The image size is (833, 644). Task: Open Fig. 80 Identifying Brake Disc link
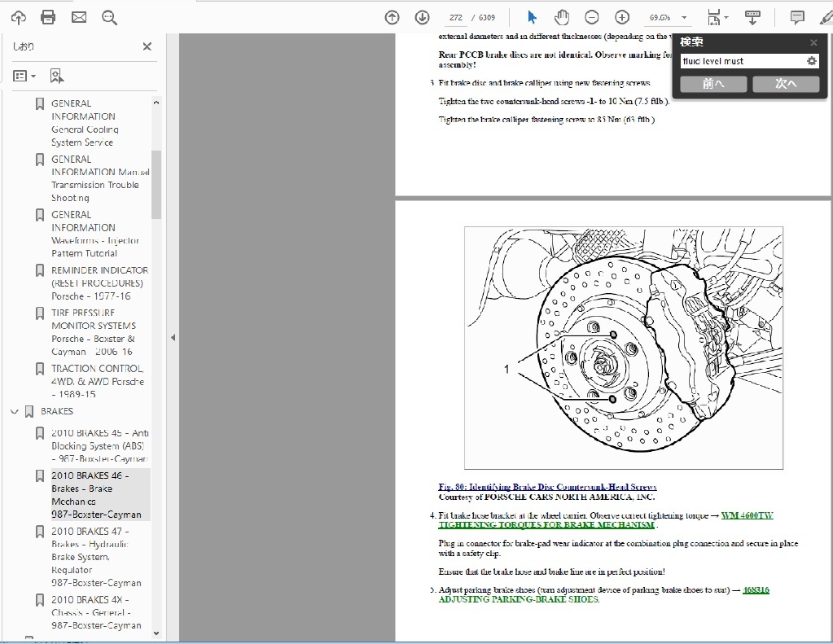click(547, 487)
